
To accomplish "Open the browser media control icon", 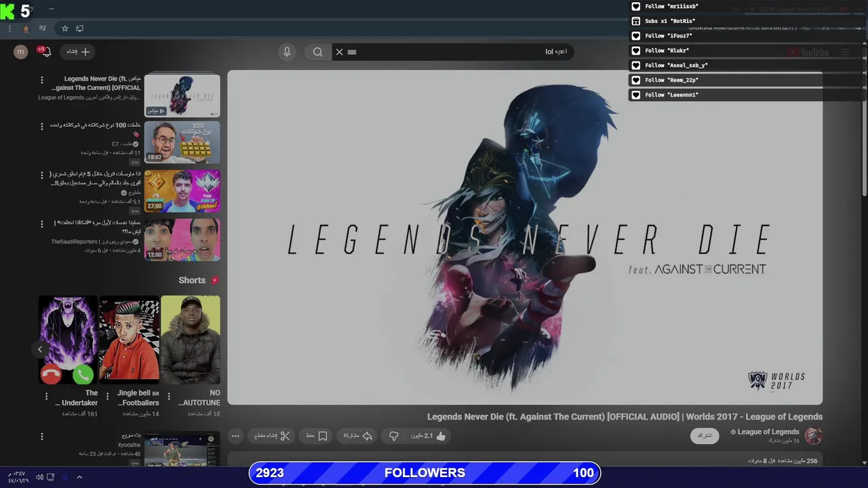I will (43, 28).
